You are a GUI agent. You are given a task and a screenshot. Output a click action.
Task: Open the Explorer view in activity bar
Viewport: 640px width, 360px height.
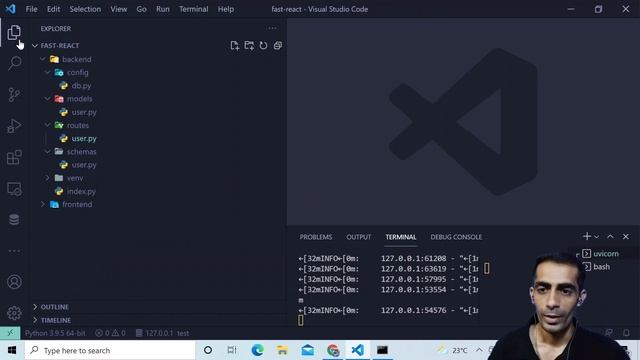tap(14, 32)
